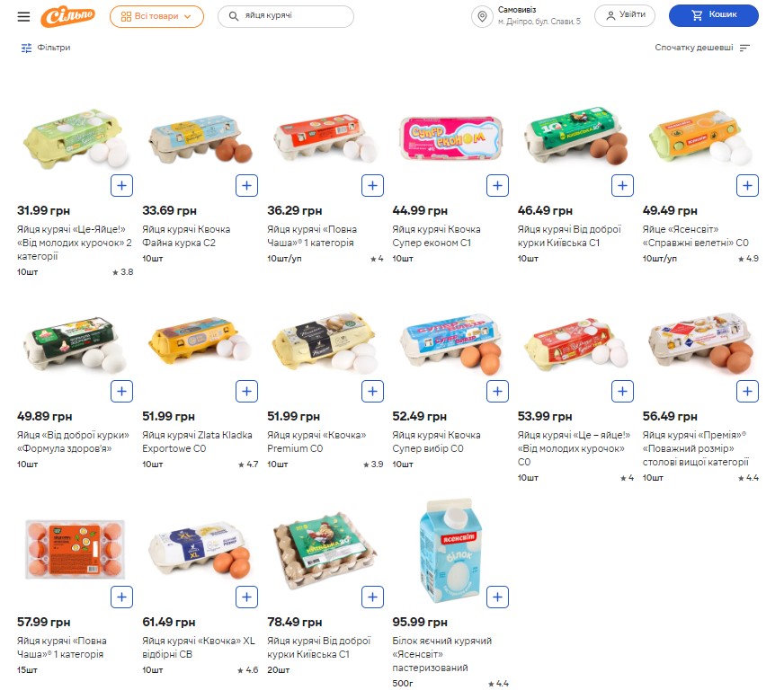The image size is (784, 699).
Task: Click the location pin icon
Action: (x=482, y=16)
